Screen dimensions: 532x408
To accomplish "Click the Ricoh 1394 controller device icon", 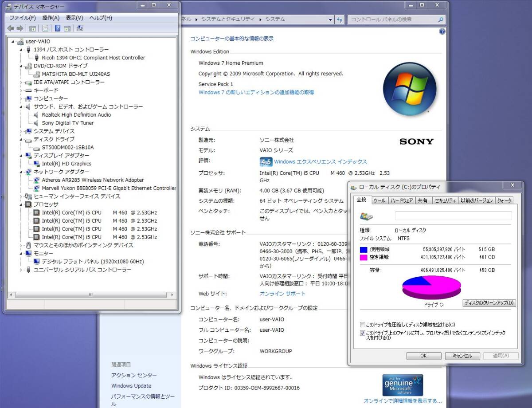I will click(x=37, y=58).
